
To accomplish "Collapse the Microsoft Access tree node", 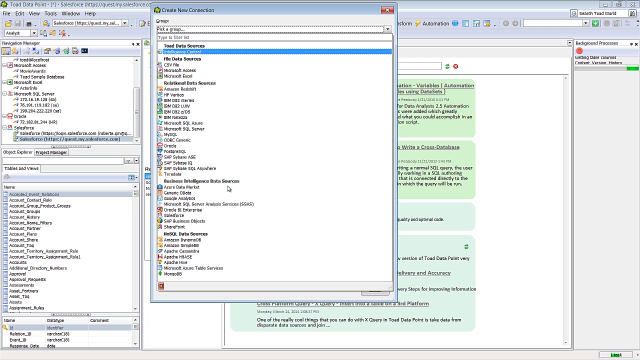I will [x=4, y=65].
